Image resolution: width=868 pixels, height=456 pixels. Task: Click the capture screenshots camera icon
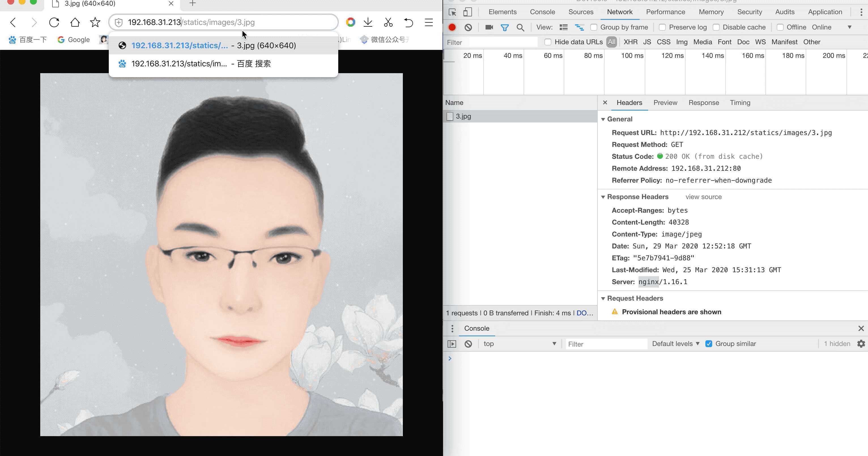click(489, 27)
